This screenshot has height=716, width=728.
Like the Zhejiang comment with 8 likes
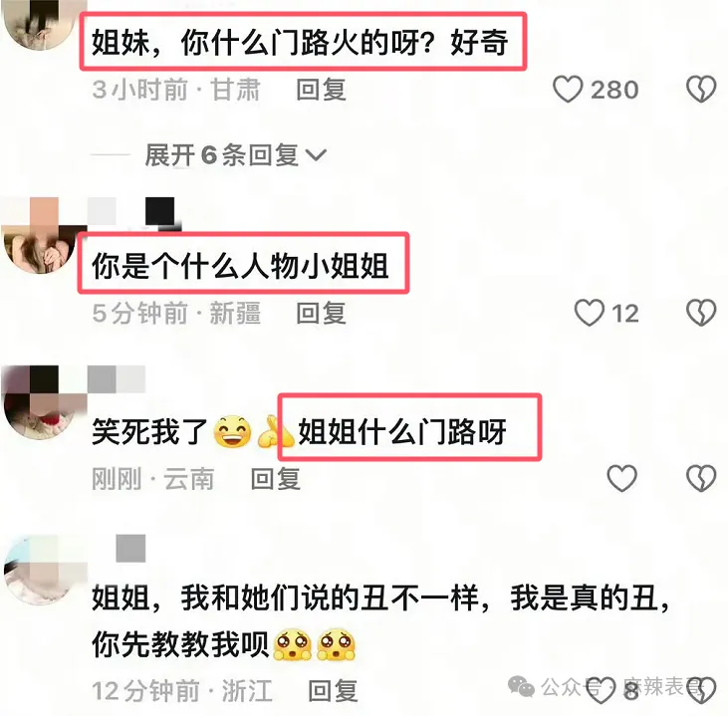pyautogui.click(x=601, y=690)
